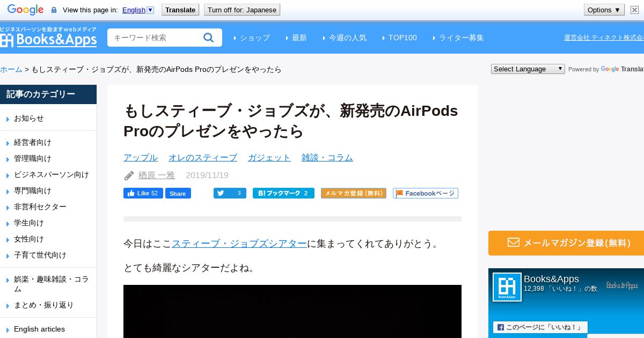Image resolution: width=644 pixels, height=338 pixels.
Task: Open the ショップ menu item
Action: coord(252,38)
